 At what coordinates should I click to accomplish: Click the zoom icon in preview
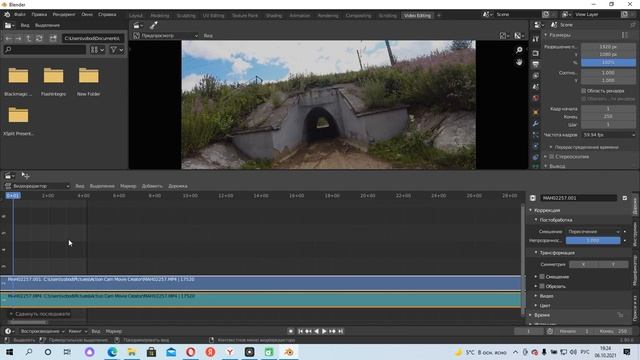(x=519, y=50)
